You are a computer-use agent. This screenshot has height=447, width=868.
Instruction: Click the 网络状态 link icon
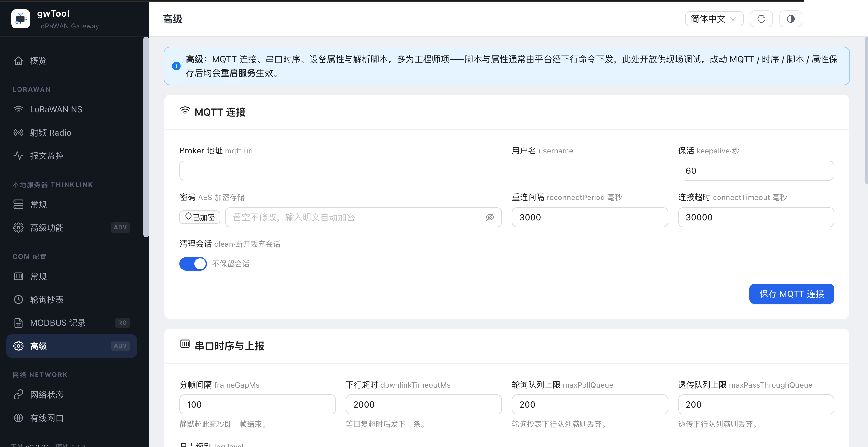pos(18,394)
